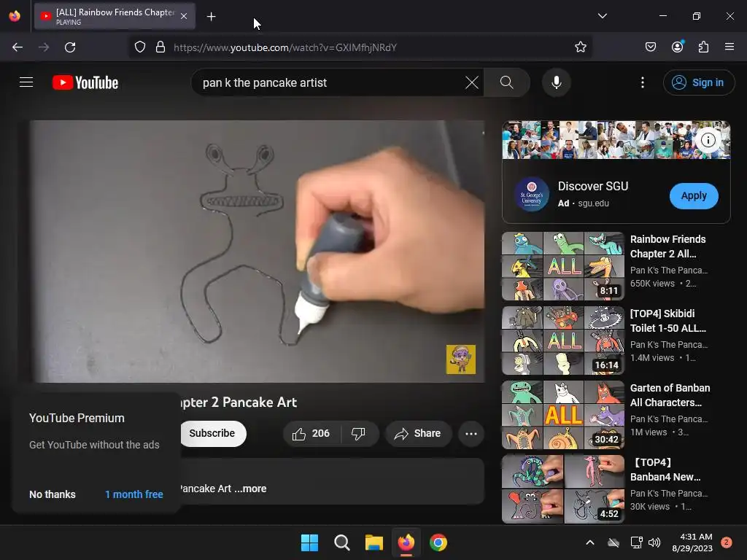Open more actions ellipsis under video
Screen dimensions: 747x560
point(471,433)
